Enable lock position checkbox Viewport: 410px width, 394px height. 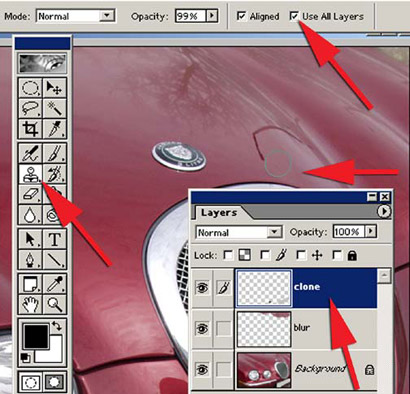pos(301,255)
